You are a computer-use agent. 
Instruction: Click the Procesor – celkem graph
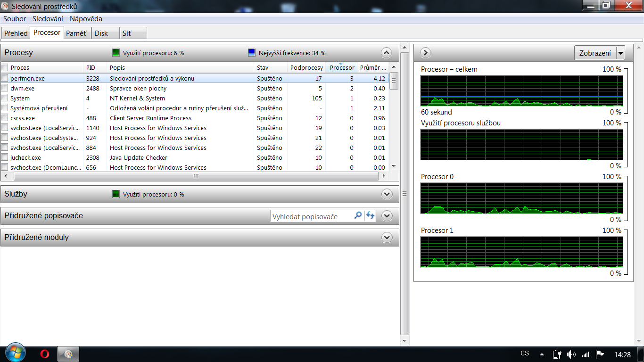(521, 91)
